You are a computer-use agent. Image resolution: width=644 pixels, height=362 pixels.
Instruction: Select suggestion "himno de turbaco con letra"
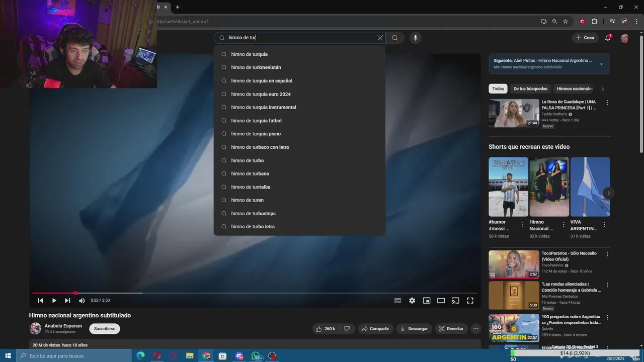pos(299,147)
